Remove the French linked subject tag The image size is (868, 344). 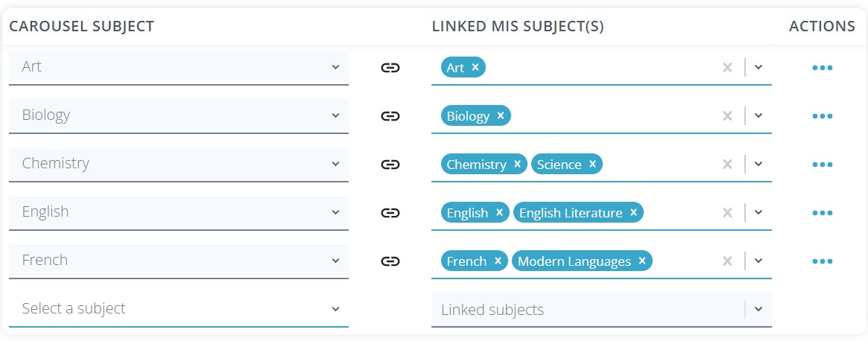tap(498, 261)
